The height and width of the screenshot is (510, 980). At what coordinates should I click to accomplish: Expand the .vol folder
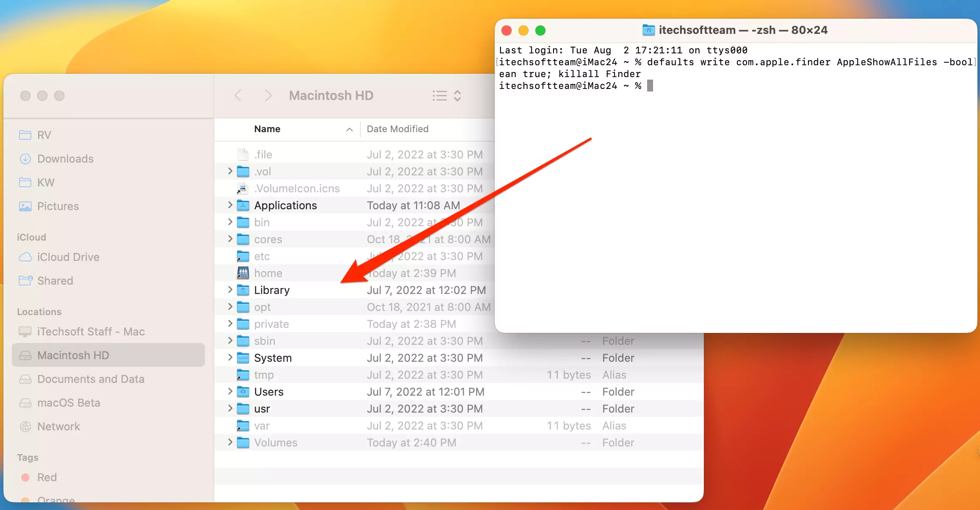230,171
